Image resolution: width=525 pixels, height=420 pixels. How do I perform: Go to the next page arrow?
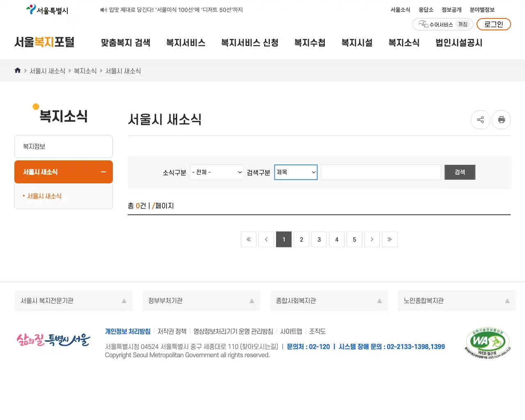pos(372,240)
